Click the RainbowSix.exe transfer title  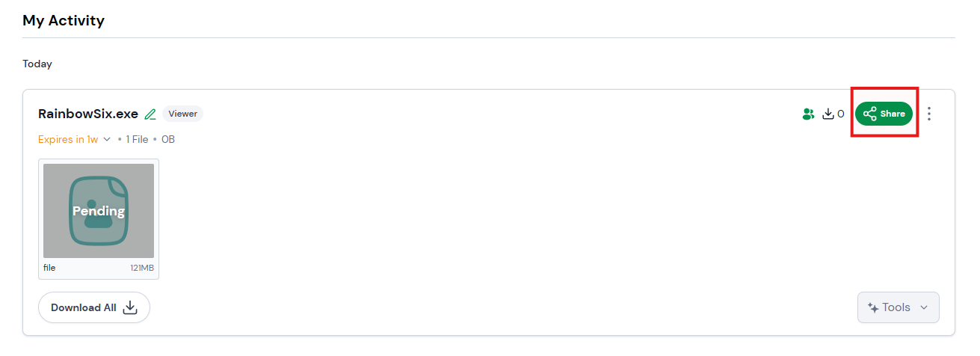click(x=88, y=114)
